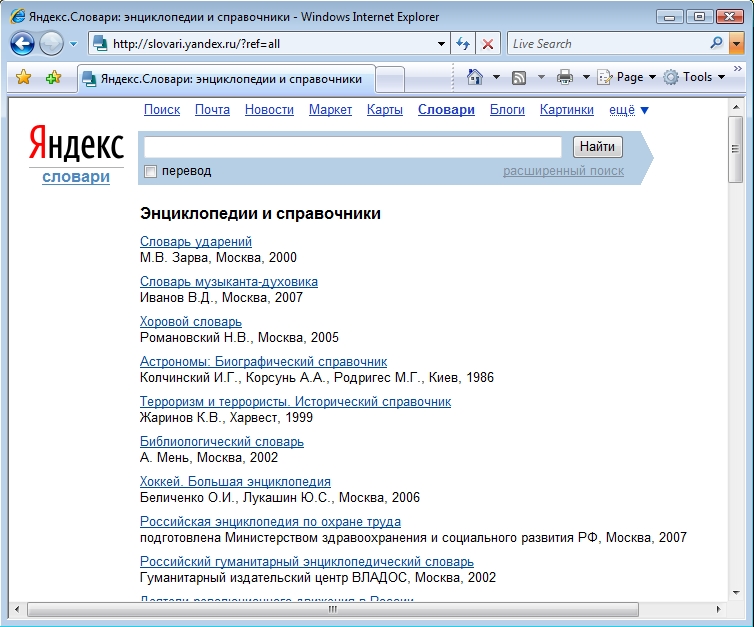This screenshot has width=754, height=627.
Task: Click the RSS feeds icon
Action: tap(519, 77)
